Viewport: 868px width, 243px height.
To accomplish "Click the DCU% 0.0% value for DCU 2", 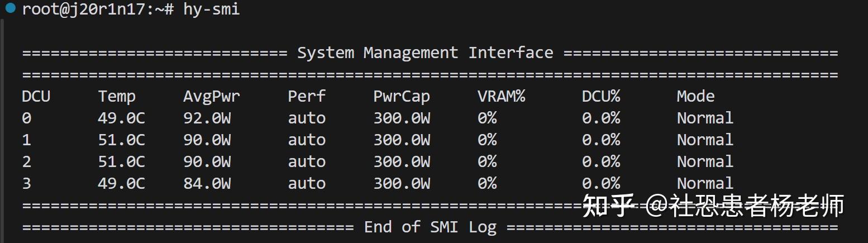I will pyautogui.click(x=600, y=162).
